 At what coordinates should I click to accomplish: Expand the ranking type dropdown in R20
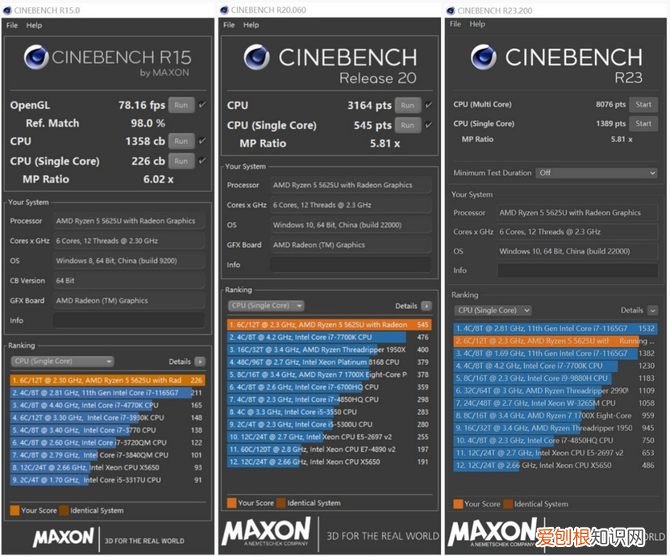266,306
